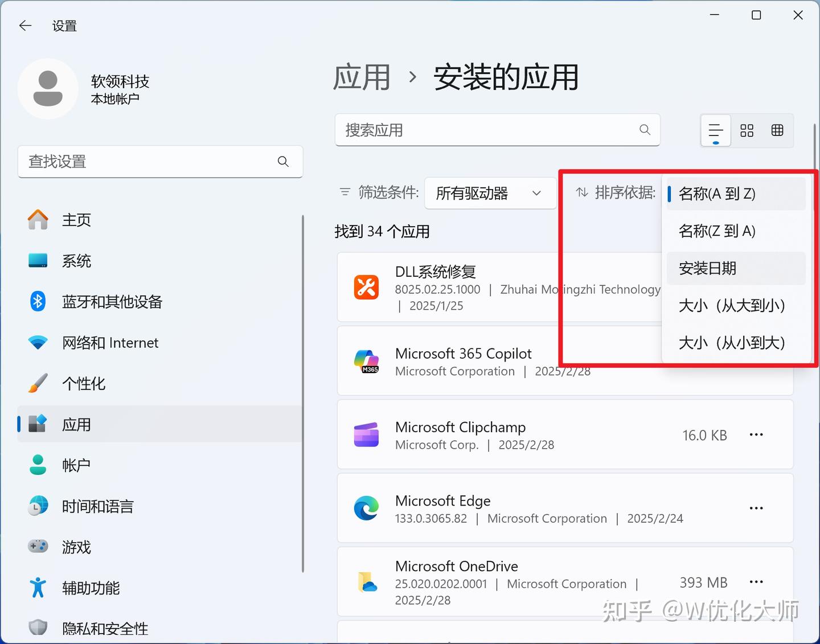Open 时间和语言 settings
Screen dimensions: 820x644
pos(159,506)
